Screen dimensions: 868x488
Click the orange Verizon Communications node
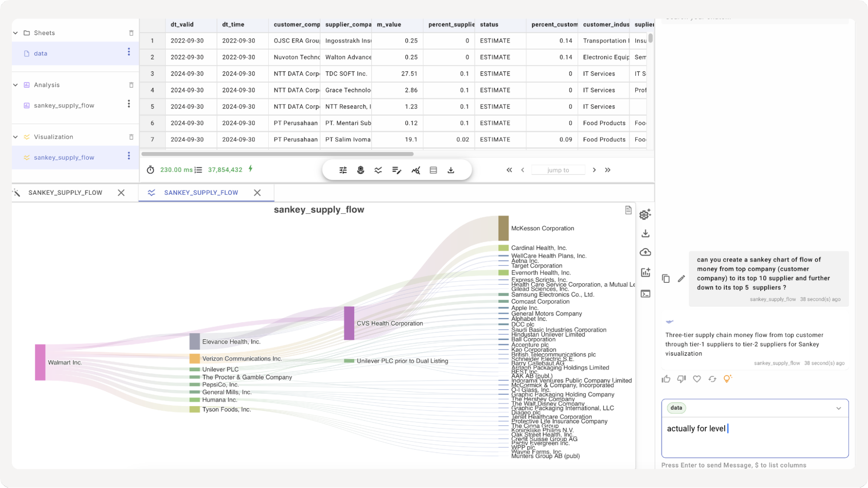click(195, 359)
